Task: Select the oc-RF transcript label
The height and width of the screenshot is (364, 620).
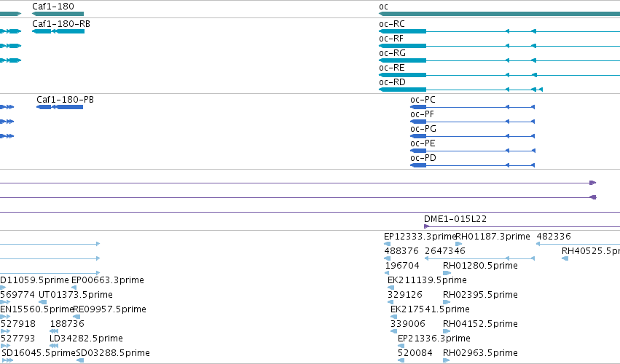Action: point(391,39)
